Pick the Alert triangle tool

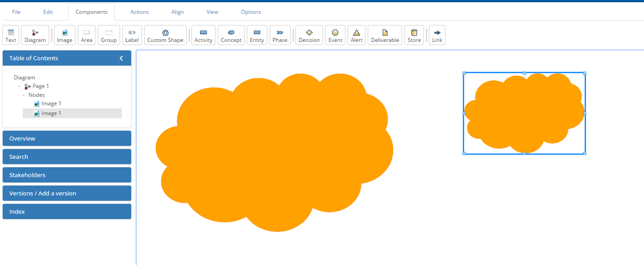[356, 35]
